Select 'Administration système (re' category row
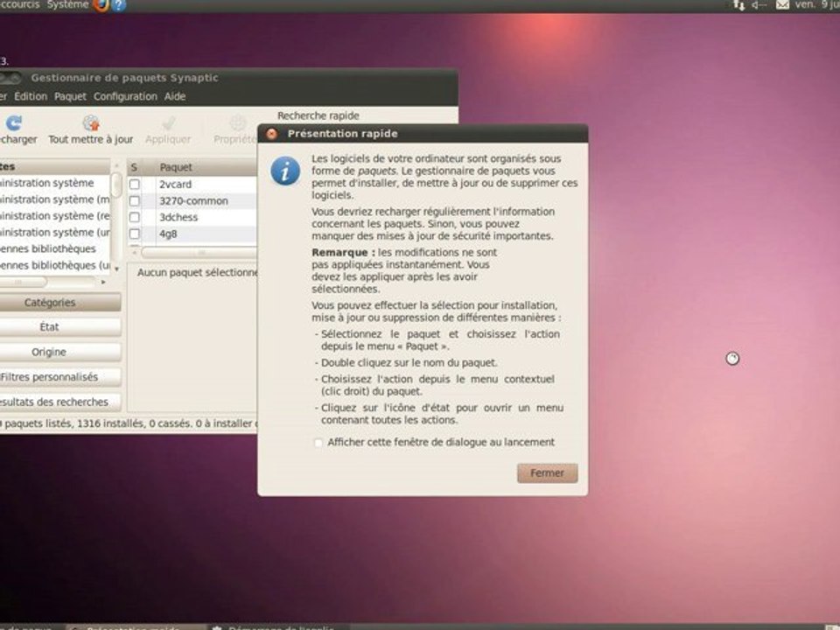 pos(54,216)
